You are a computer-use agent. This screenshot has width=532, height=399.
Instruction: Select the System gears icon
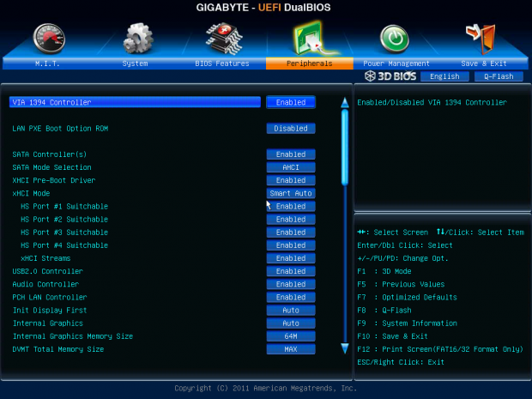[x=138, y=39]
